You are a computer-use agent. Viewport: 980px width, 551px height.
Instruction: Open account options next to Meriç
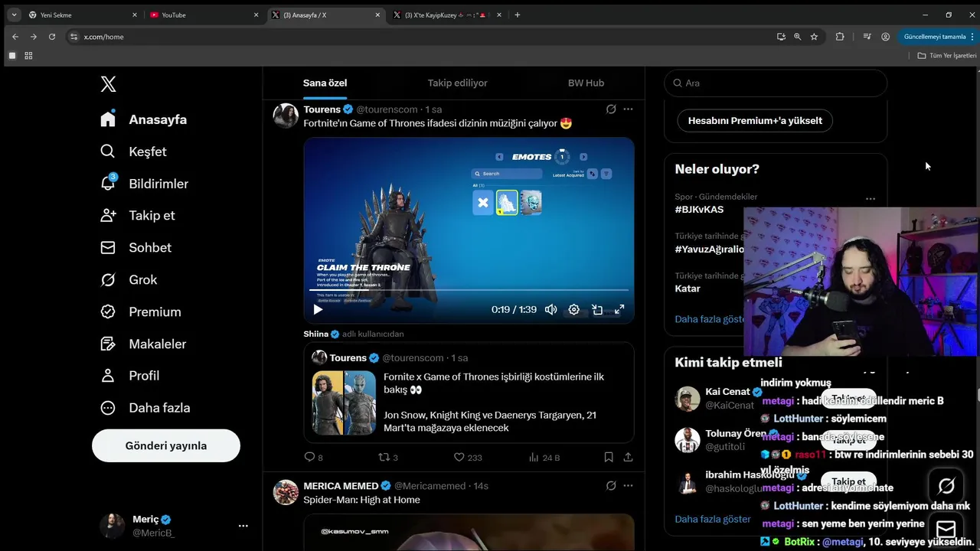pyautogui.click(x=243, y=526)
